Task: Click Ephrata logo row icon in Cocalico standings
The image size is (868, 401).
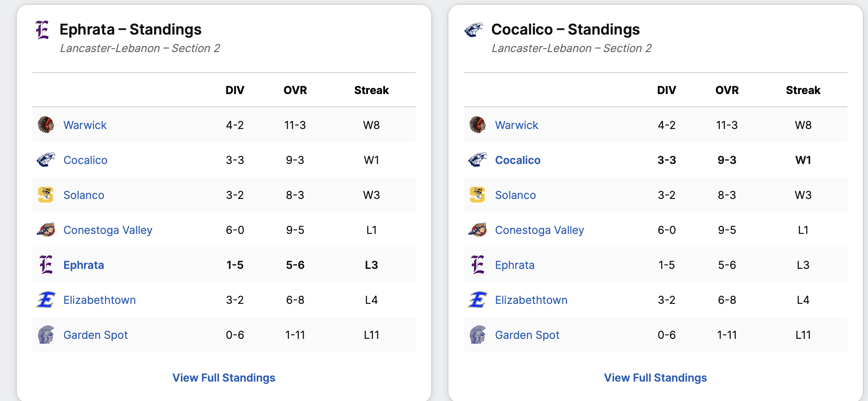Action: coord(478,265)
